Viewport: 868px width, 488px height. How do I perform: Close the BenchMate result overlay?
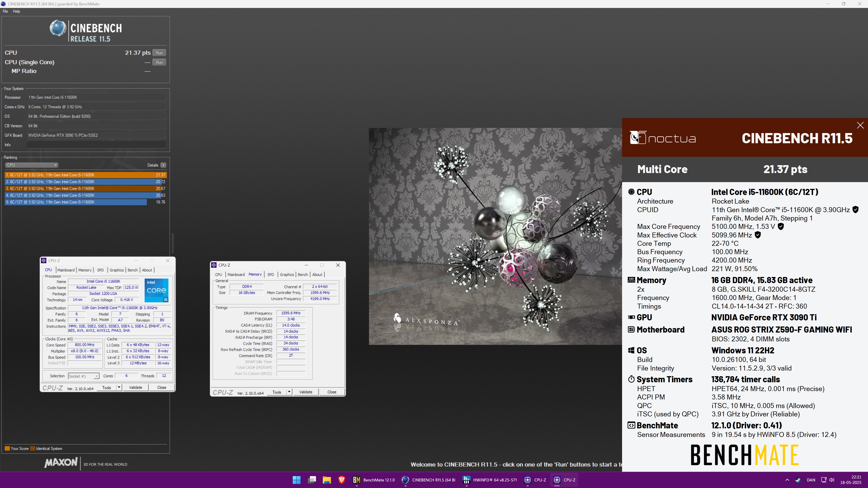coord(860,125)
